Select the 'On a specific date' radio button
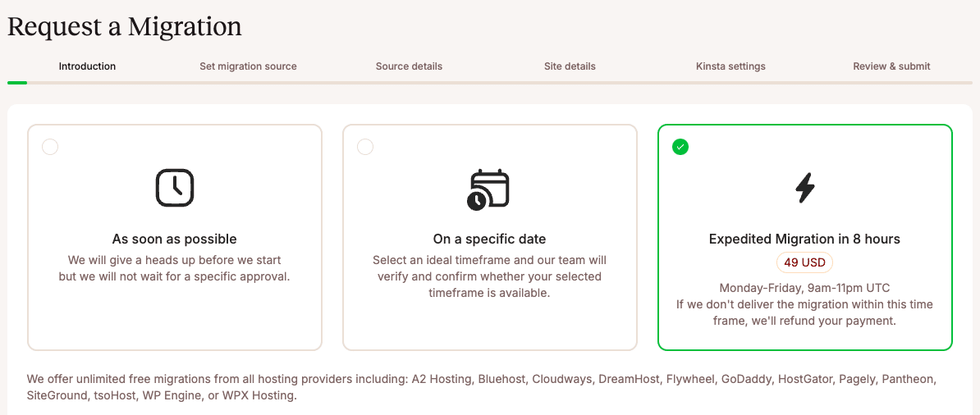 [365, 147]
